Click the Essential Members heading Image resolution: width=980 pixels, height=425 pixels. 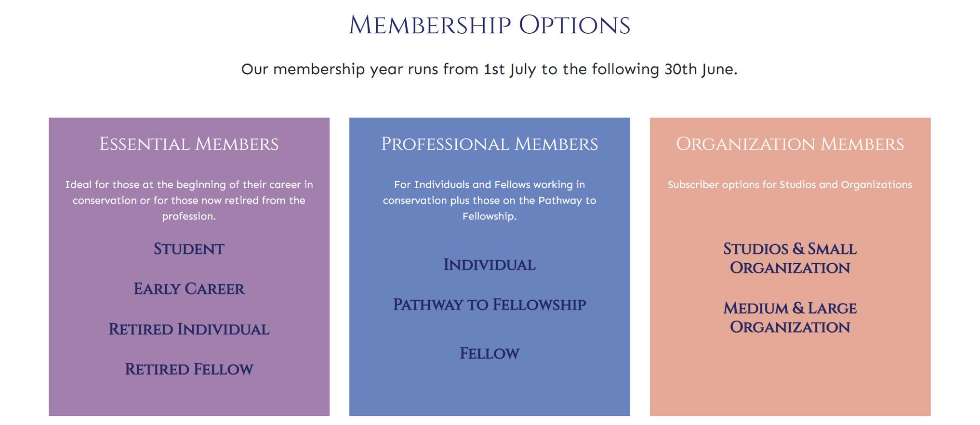click(x=189, y=144)
